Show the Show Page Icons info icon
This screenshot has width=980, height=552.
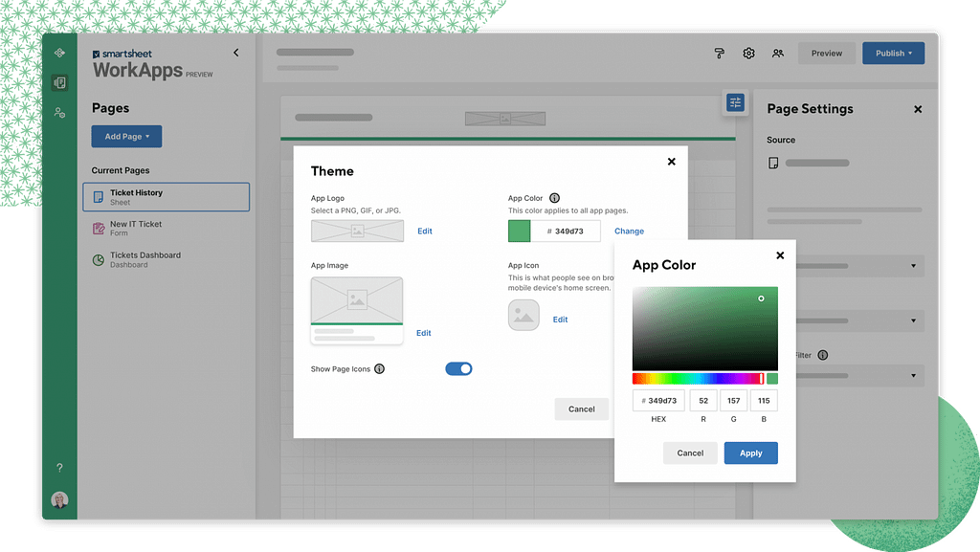click(379, 369)
